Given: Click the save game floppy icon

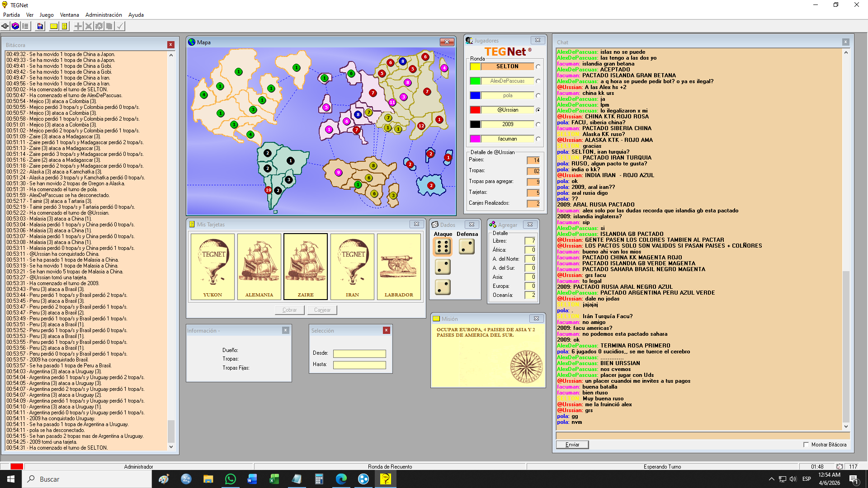Looking at the screenshot, I should [40, 26].
